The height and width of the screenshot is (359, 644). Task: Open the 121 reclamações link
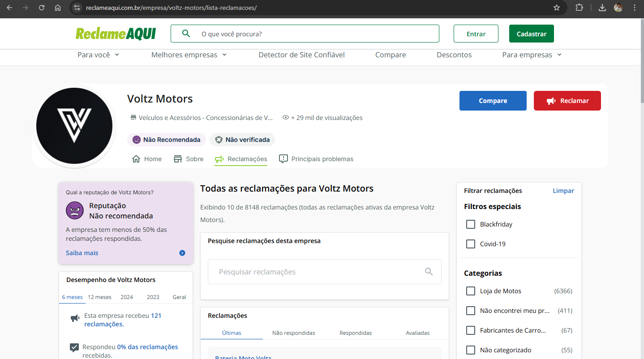(123, 320)
